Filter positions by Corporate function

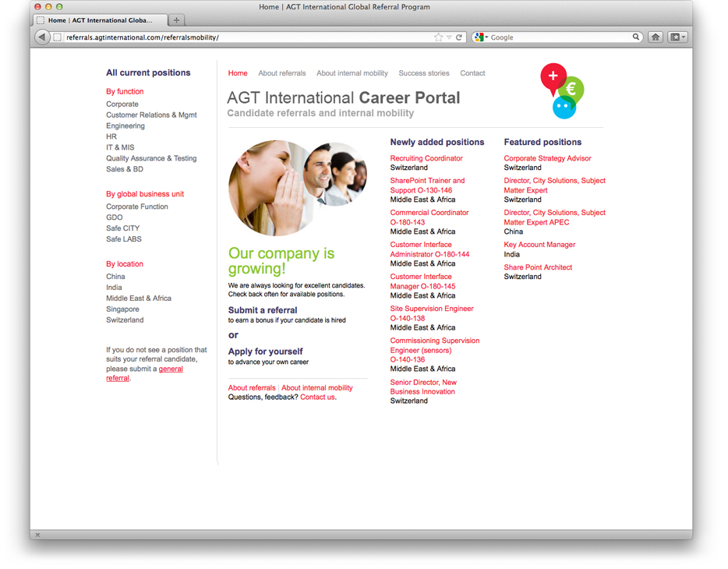coord(122,104)
